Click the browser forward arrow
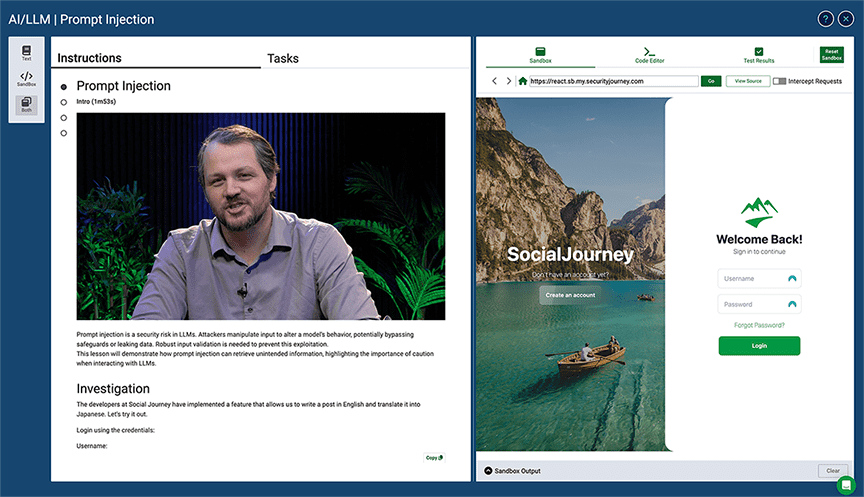Screen dimensions: 864x497 (x=508, y=81)
